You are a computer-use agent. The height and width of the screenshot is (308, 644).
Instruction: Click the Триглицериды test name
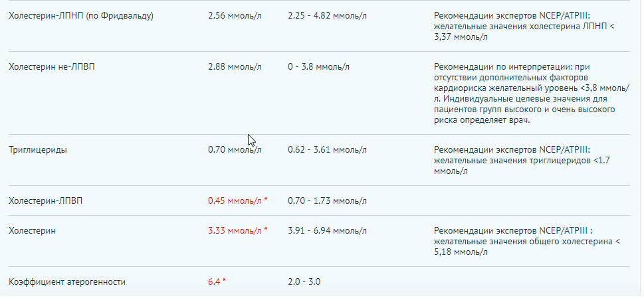(37, 149)
